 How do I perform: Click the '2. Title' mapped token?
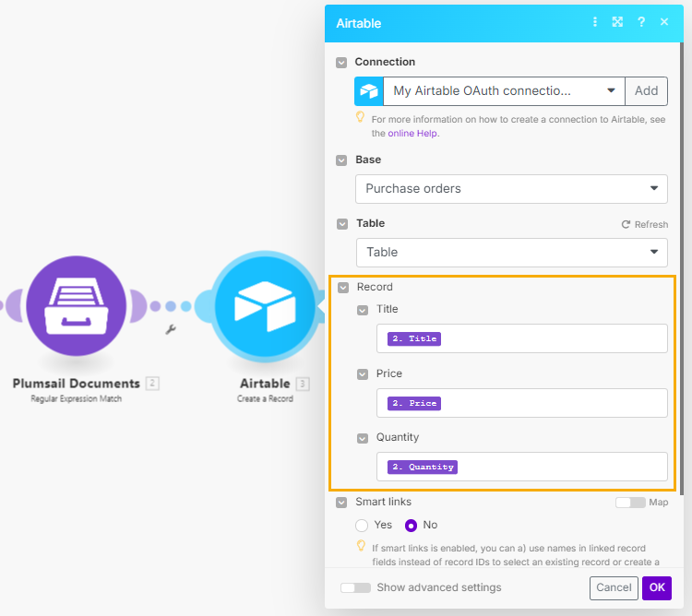[414, 338]
